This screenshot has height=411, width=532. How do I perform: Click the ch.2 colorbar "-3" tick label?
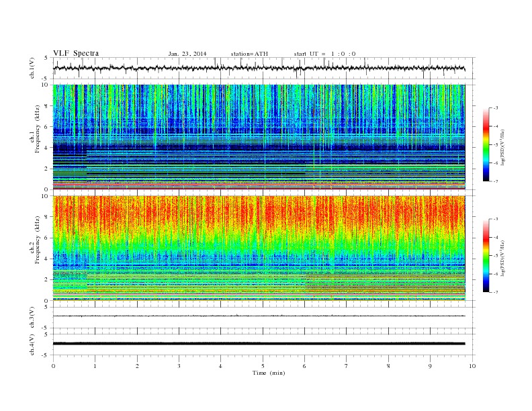tap(496, 220)
